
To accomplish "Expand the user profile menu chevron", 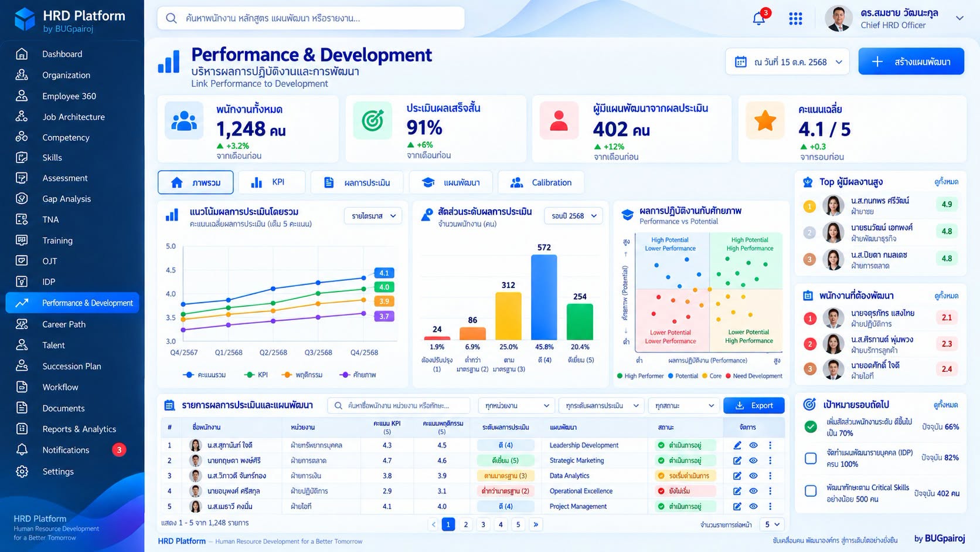I will coord(959,18).
